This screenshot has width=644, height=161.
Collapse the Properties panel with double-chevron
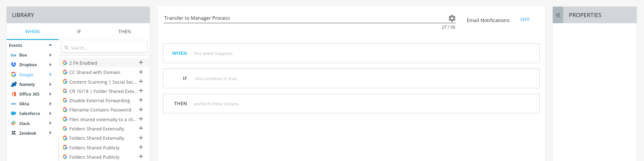(558, 15)
